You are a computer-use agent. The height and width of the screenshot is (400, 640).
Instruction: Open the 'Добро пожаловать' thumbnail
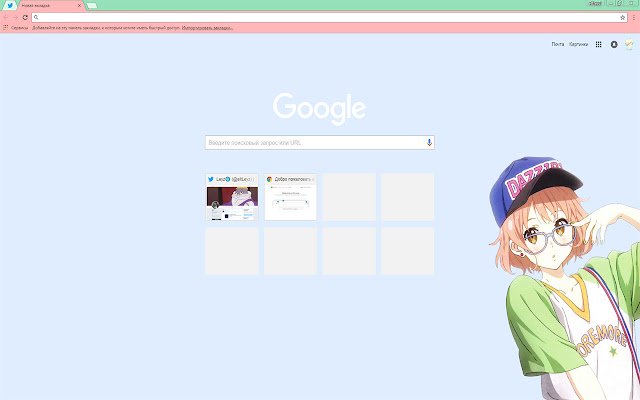[291, 197]
